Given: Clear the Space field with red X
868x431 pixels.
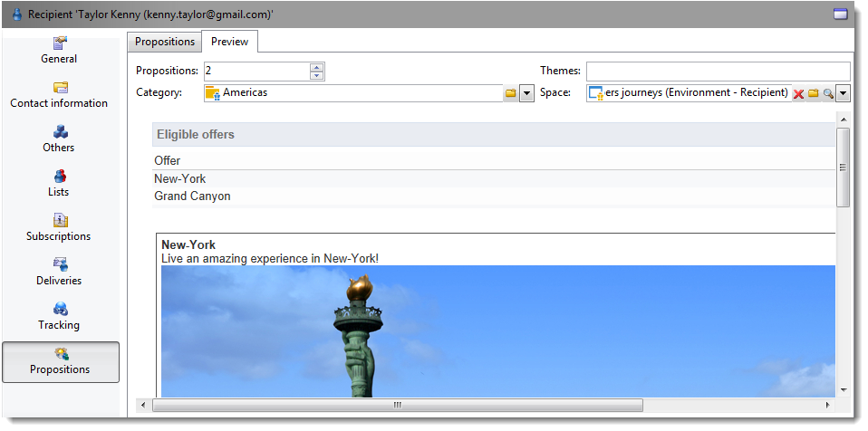Looking at the screenshot, I should [798, 93].
